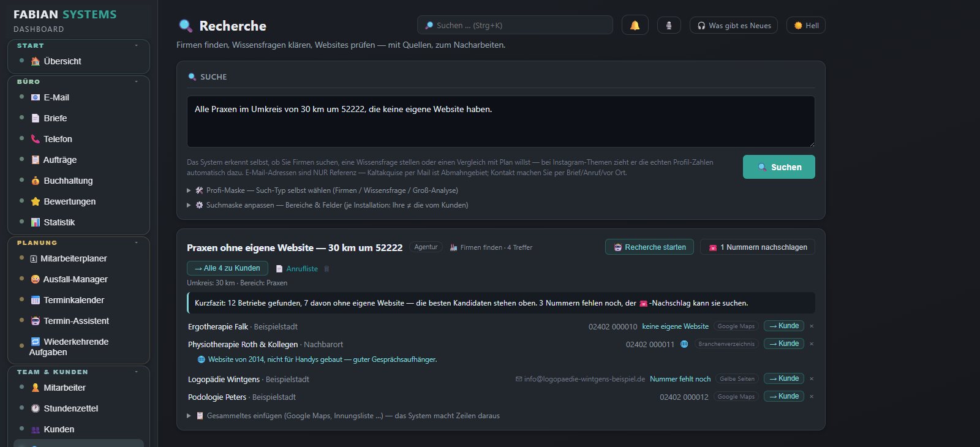Remove the Podologie Peters result row
This screenshot has height=447, width=980.
coord(812,397)
